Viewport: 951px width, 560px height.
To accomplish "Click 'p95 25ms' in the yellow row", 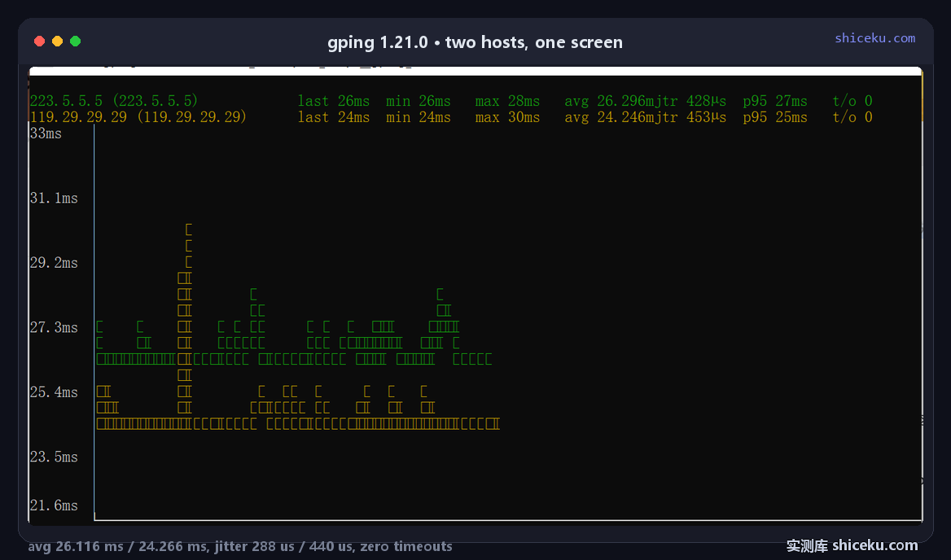I will [775, 117].
